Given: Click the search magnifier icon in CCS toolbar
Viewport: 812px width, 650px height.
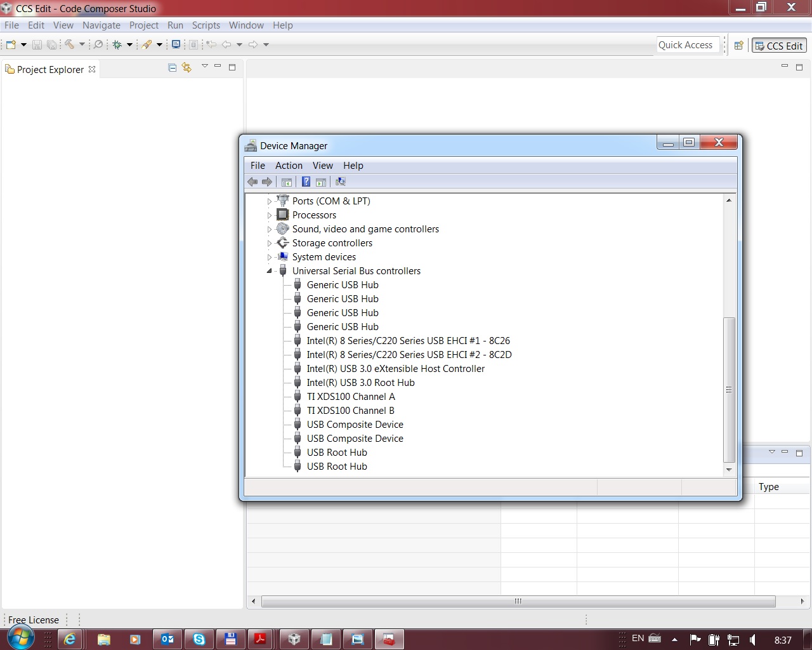Looking at the screenshot, I should click(x=98, y=44).
